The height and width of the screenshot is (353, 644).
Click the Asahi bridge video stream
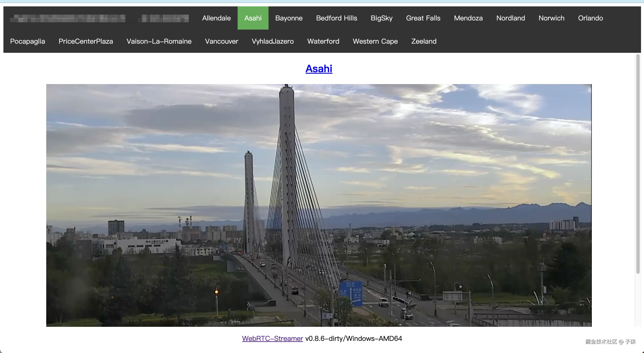click(x=319, y=205)
